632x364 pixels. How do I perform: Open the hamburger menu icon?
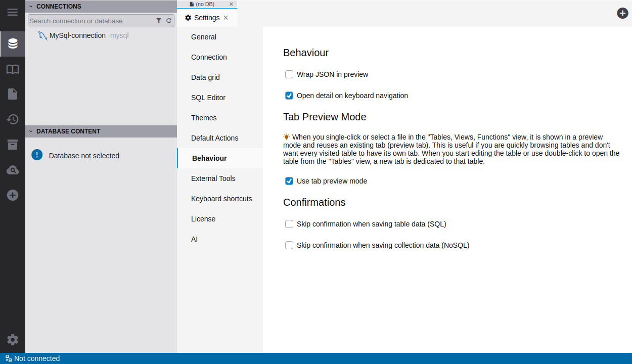pos(13,12)
